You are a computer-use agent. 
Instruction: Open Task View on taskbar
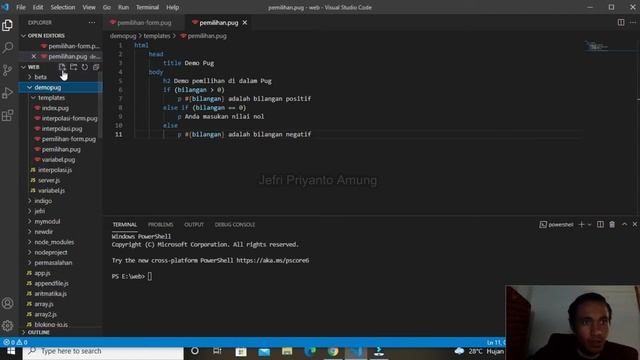[218, 351]
